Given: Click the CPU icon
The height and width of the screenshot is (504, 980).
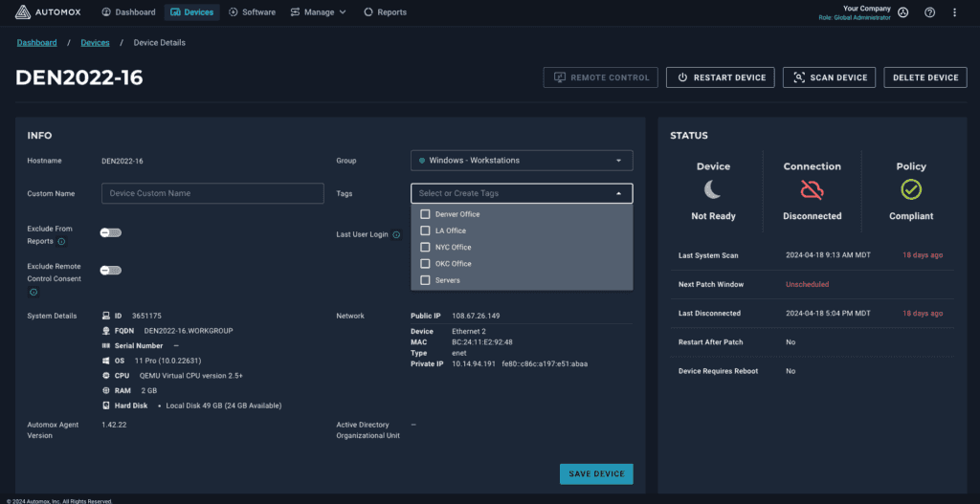Looking at the screenshot, I should (x=106, y=375).
